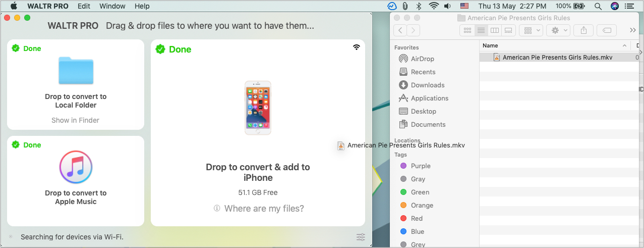Open the 'Where are my files?' link
Image resolution: width=644 pixels, height=248 pixels.
click(x=264, y=208)
